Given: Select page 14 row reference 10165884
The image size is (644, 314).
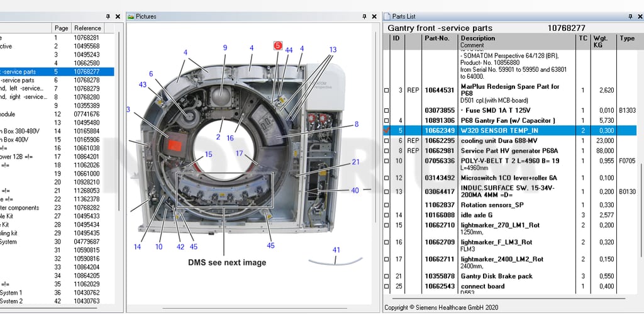Looking at the screenshot, I should pyautogui.click(x=57, y=131).
